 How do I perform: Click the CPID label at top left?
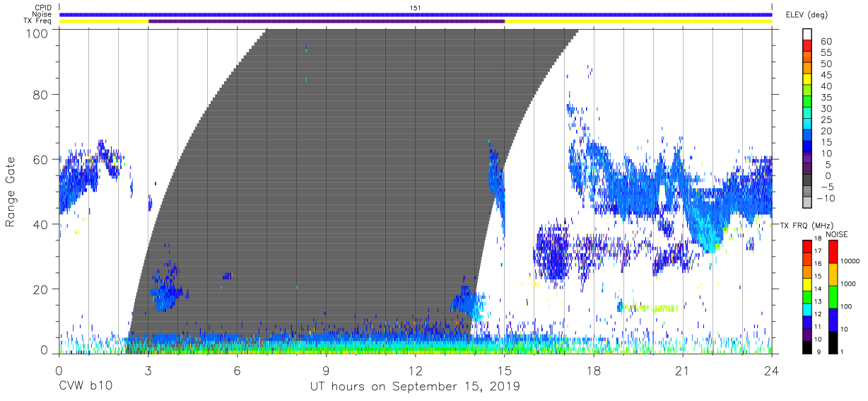tap(42, 8)
